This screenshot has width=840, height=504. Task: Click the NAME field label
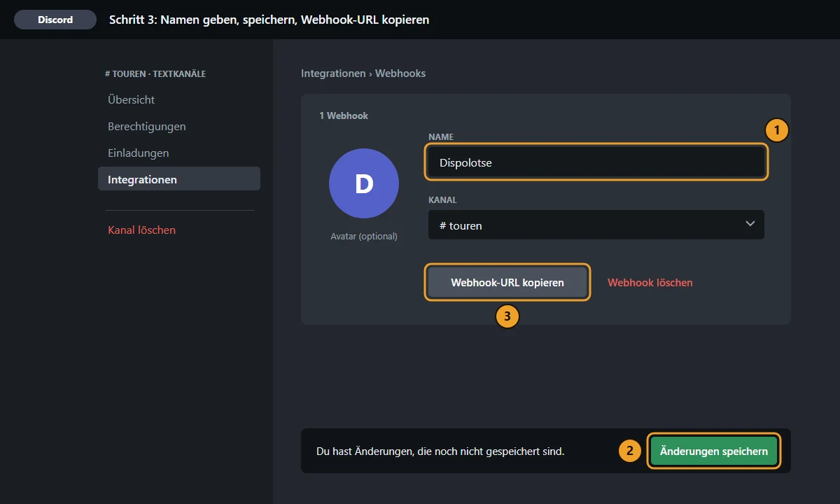(441, 137)
